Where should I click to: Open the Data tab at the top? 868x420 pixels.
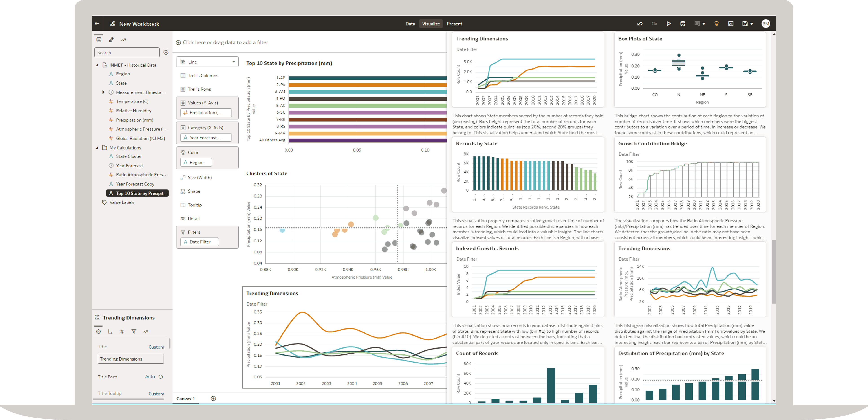click(x=410, y=24)
